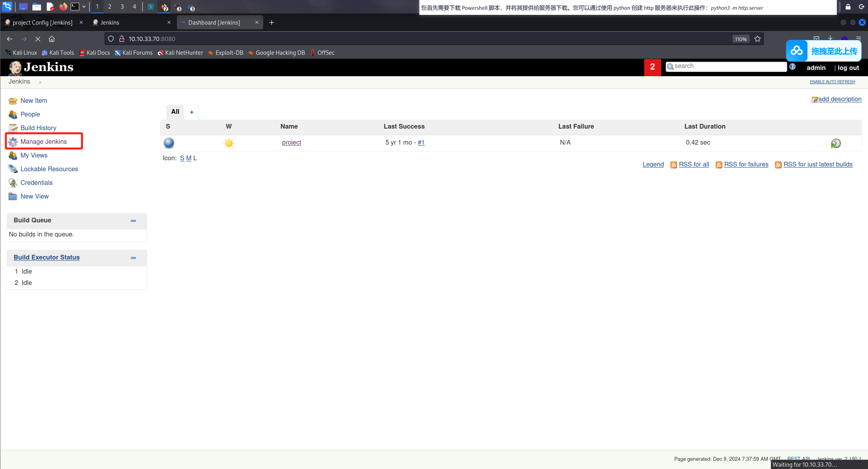Add a new view with plus tab
This screenshot has width=868, height=469.
pyautogui.click(x=192, y=112)
